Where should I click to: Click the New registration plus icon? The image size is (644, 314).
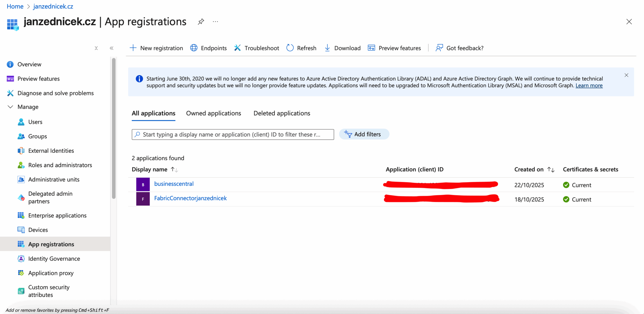coord(133,48)
